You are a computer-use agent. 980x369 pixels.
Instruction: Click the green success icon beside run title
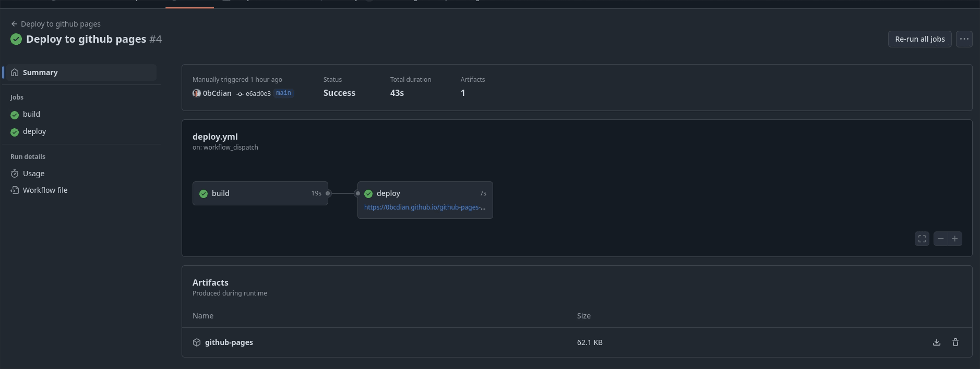click(x=16, y=39)
